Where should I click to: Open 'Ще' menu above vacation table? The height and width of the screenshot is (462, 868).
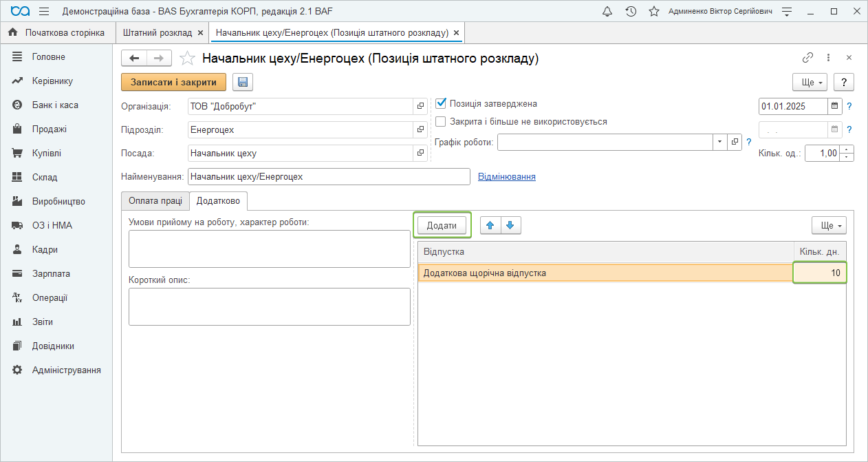click(x=829, y=226)
